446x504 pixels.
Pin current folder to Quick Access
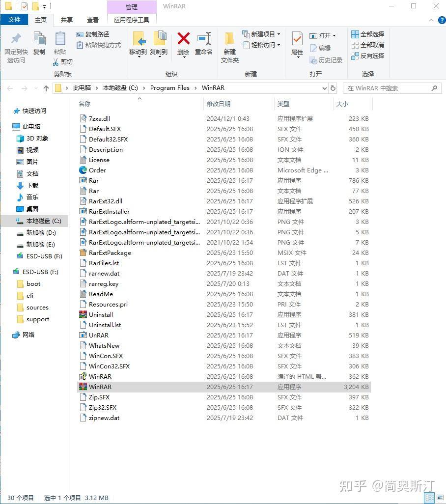[x=15, y=47]
